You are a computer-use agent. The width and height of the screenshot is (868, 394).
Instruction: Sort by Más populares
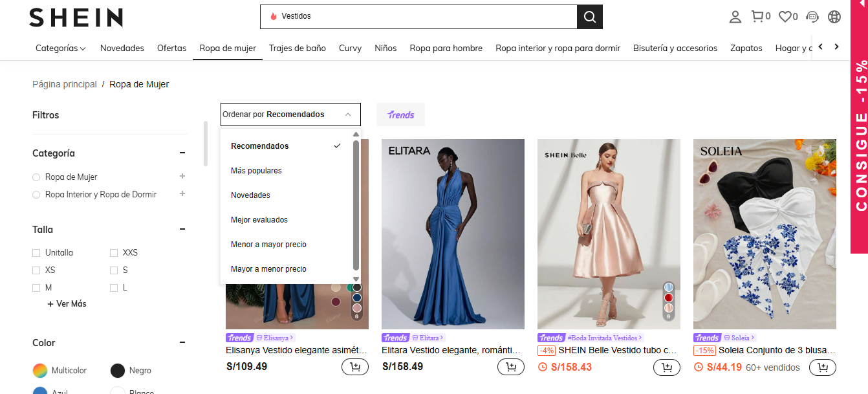(x=286, y=171)
